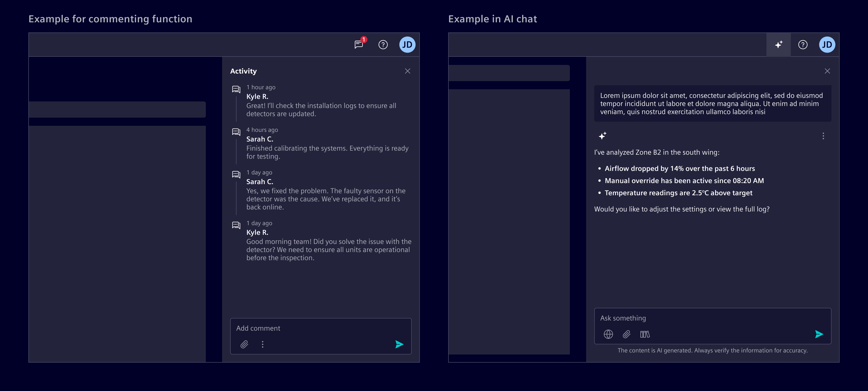Click the sparkle icon beside the AI response

click(x=603, y=136)
